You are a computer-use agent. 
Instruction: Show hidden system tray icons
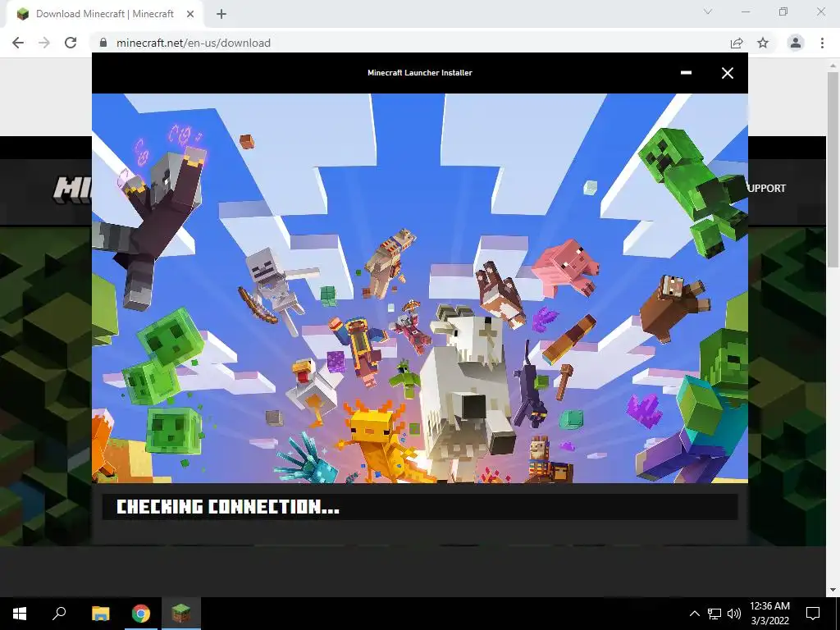click(x=694, y=614)
